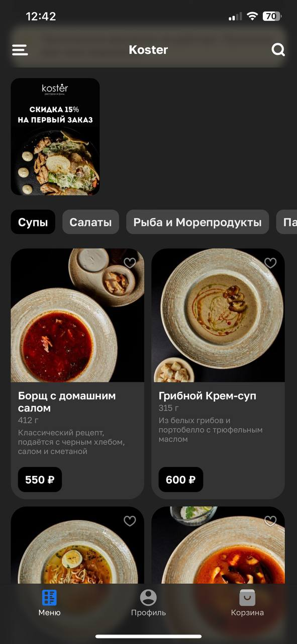Image resolution: width=297 pixels, height=644 pixels.
Task: Add borscht with the 550 ₽ button
Action: [x=40, y=479]
